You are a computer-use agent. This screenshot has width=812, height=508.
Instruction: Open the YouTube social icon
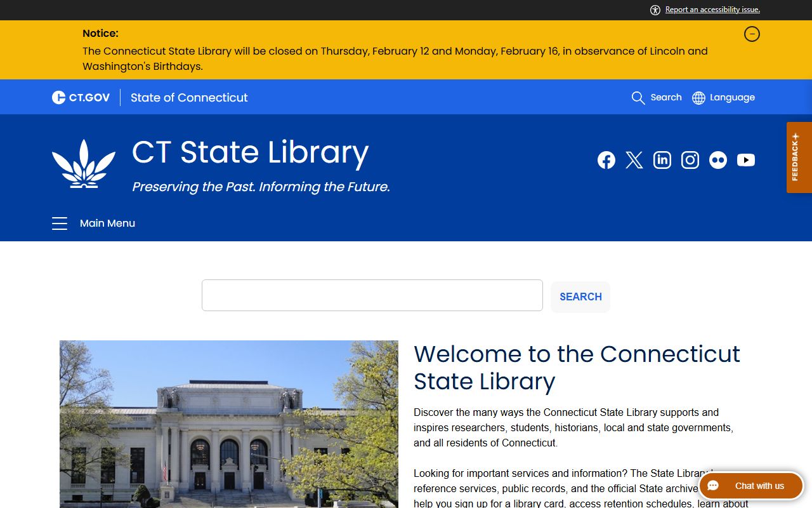[x=746, y=160]
